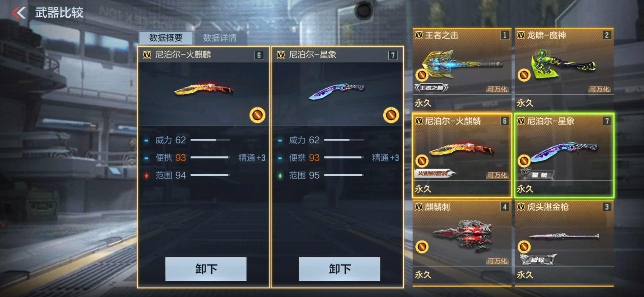Tap the gold coin icon in the 星象 compare panel
Screen dimensions: 644x297
391,115
